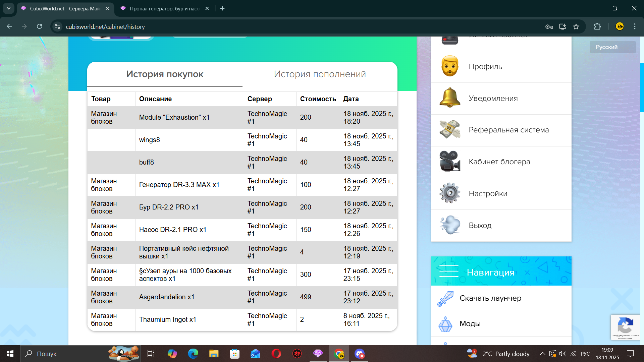Open the Реферальная система link

pyautogui.click(x=508, y=130)
